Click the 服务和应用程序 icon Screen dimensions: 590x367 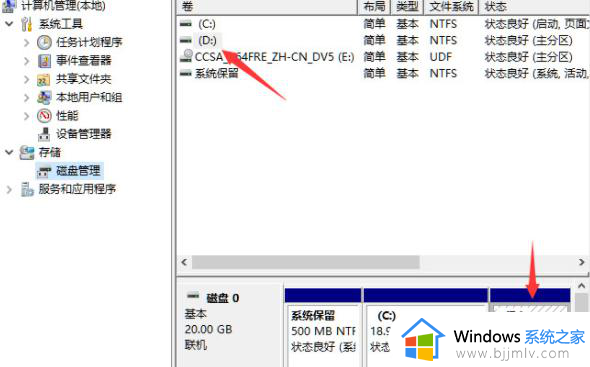point(27,189)
